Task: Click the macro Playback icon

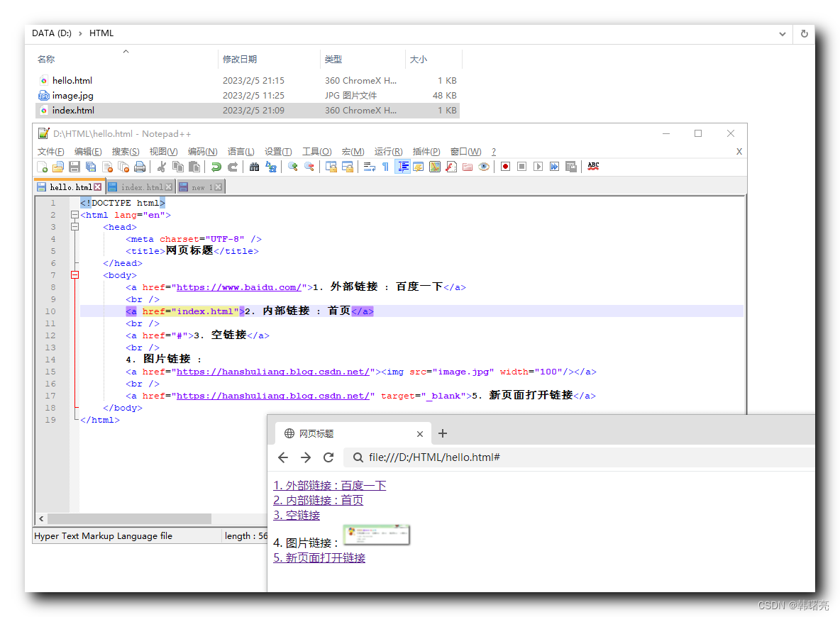Action: point(538,167)
